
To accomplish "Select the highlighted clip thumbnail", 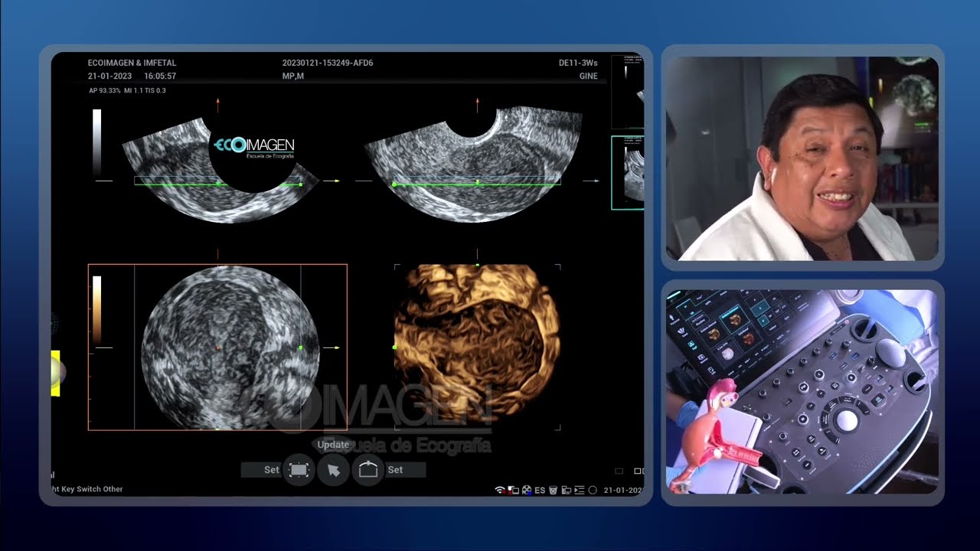I will pyautogui.click(x=628, y=173).
